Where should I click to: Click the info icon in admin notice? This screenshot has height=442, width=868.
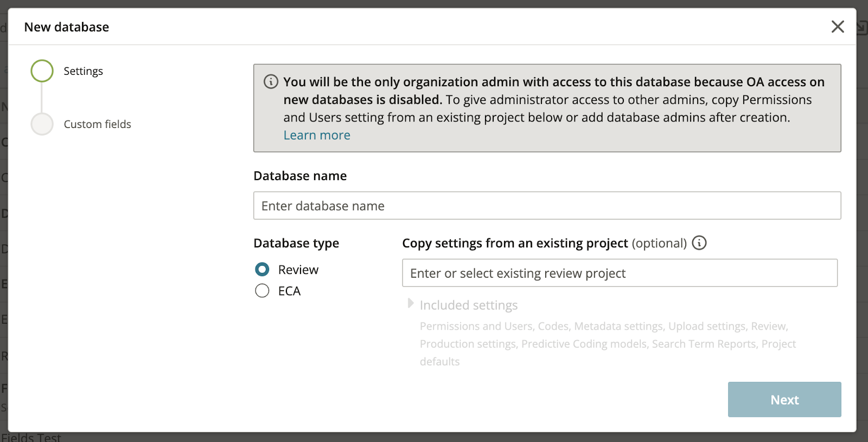[271, 82]
